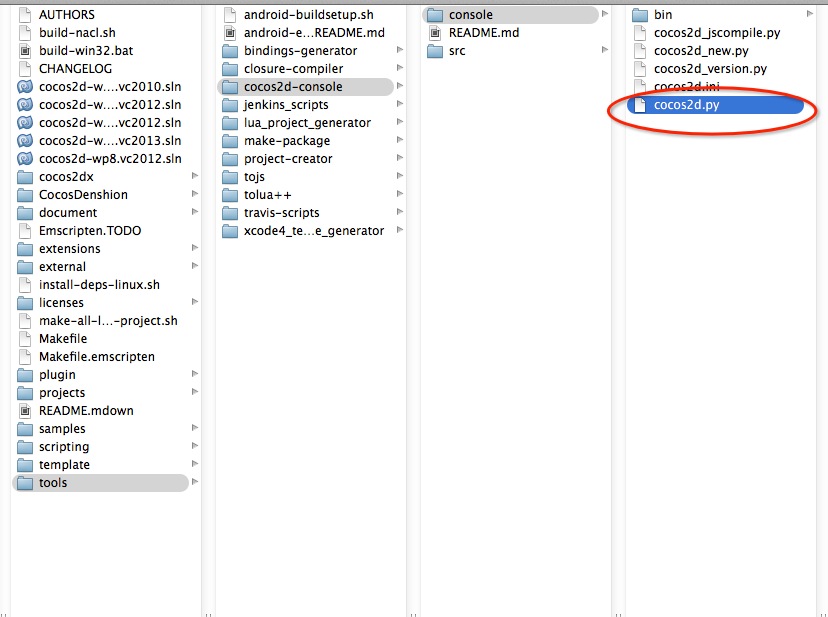828x617 pixels.
Task: Click the folder icon beside console
Action: [435, 15]
